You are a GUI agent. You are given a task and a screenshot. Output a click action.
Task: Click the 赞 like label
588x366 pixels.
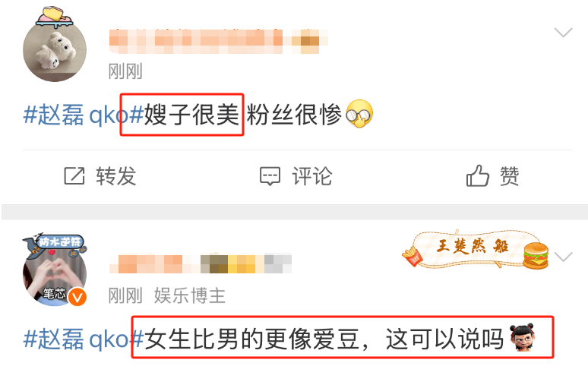pyautogui.click(x=509, y=176)
